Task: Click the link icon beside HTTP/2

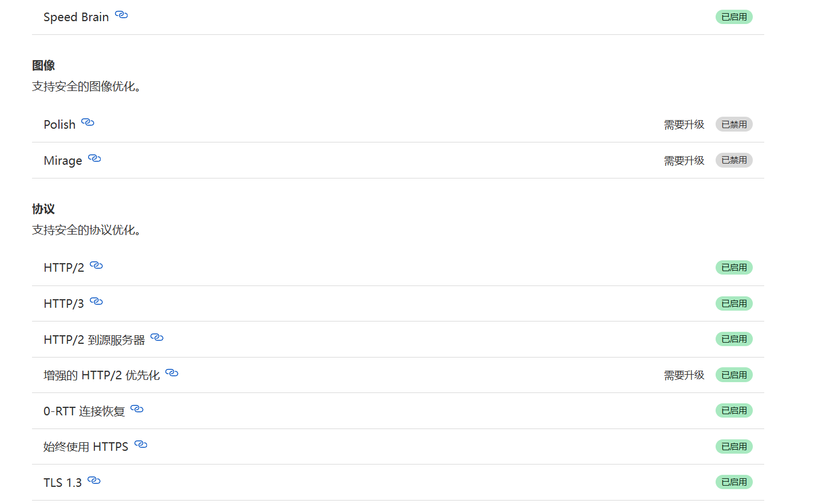Action: click(x=96, y=265)
